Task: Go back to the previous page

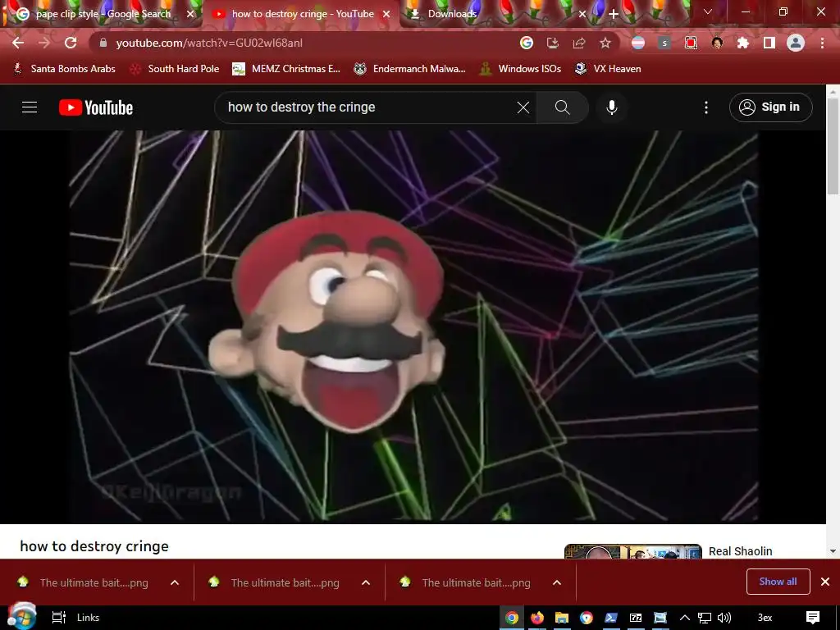Action: tap(18, 43)
